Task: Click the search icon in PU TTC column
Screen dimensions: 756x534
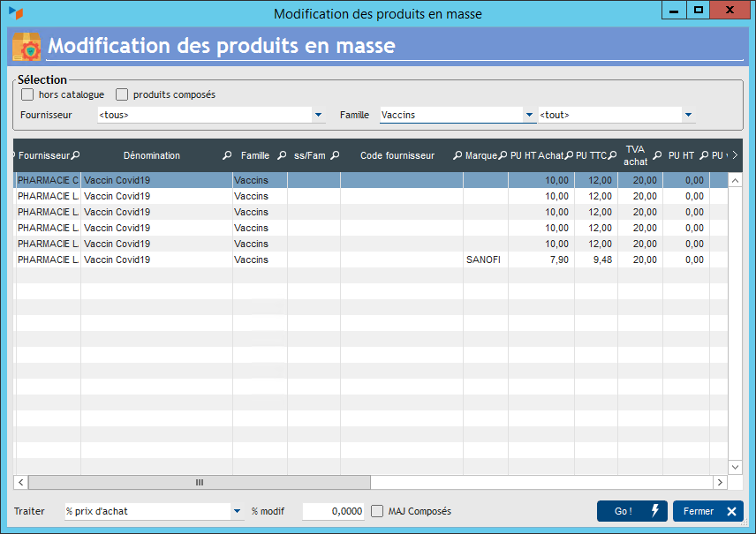Action: click(613, 155)
